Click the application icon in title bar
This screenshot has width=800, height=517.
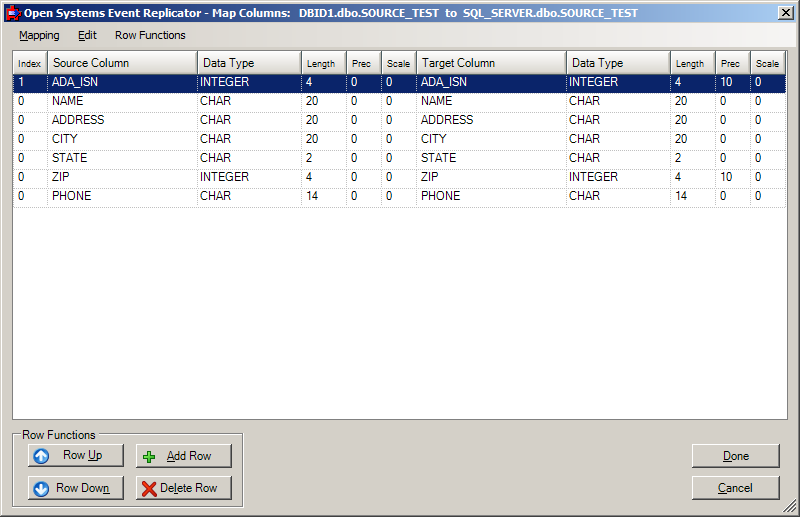[13, 14]
